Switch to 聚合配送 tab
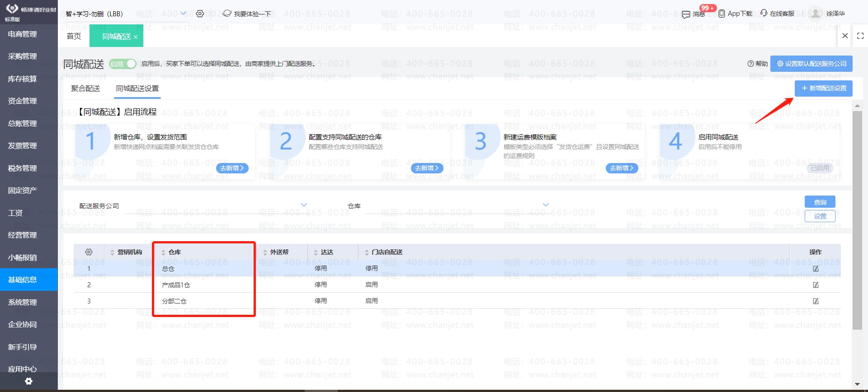This screenshot has width=868, height=392. (x=85, y=89)
